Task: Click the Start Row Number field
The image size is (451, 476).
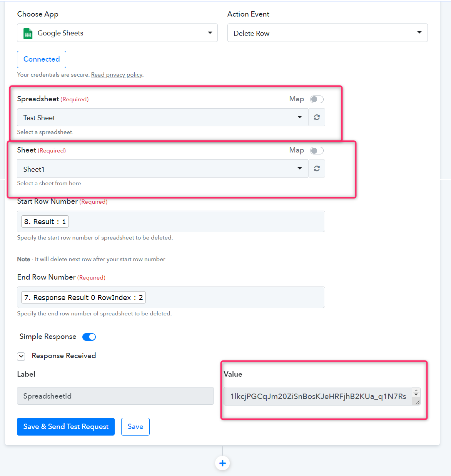Action: [x=171, y=221]
